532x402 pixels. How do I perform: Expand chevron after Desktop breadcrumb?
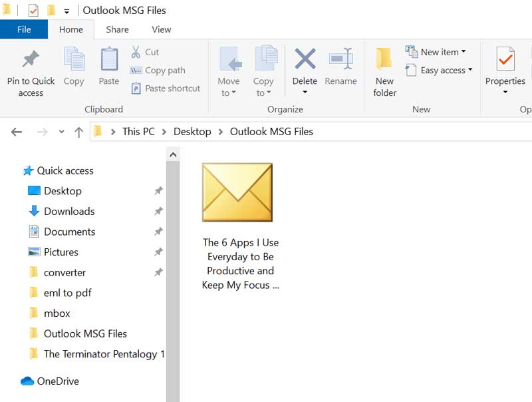tap(221, 132)
